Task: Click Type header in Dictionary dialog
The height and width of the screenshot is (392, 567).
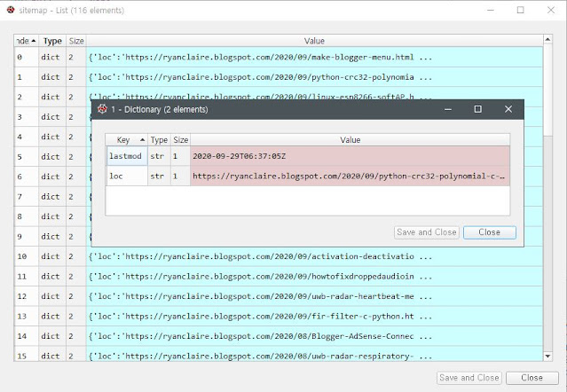Action: (x=159, y=140)
